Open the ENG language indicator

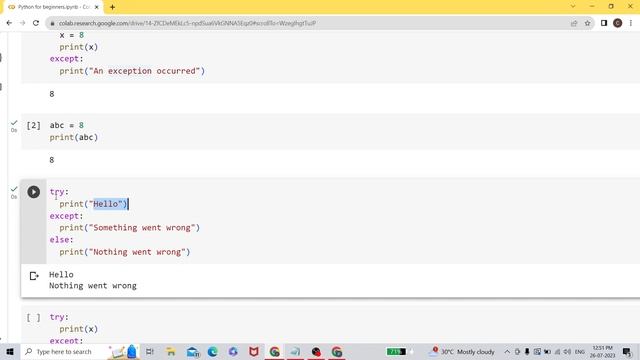pos(580,351)
